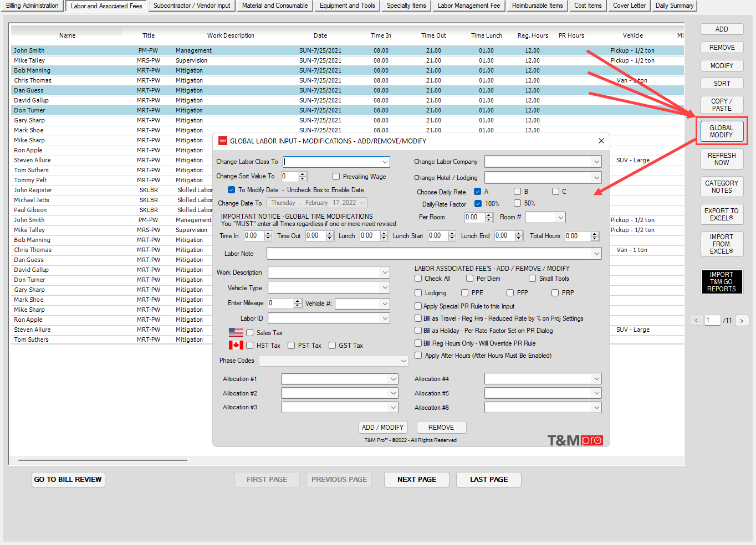Open the Work Description dropdown

(x=385, y=272)
